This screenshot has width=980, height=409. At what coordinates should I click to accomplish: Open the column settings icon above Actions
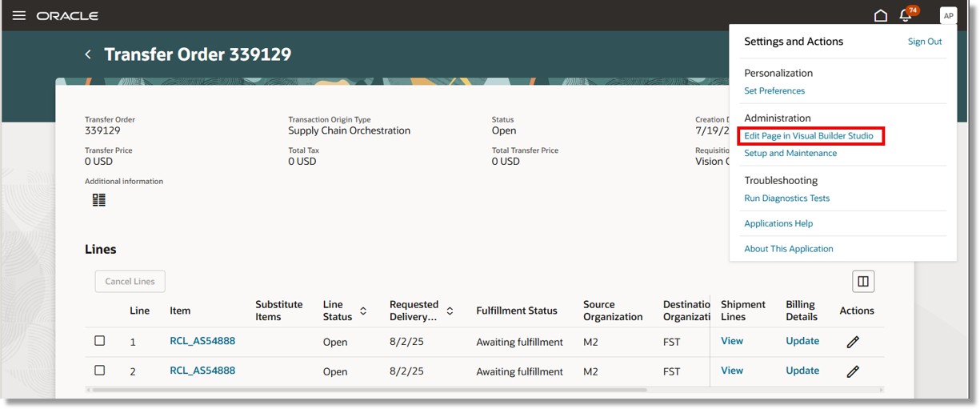coord(863,281)
